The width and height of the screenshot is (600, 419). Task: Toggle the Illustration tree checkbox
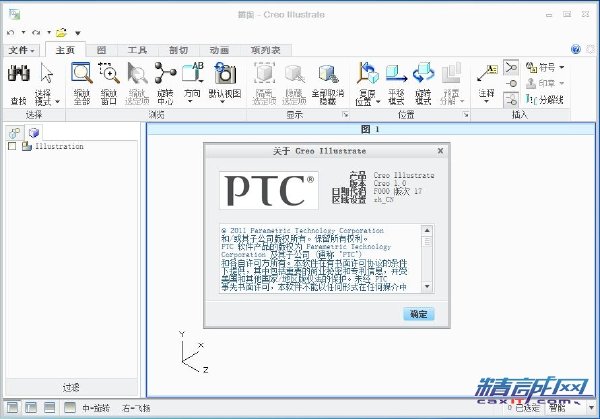12,146
